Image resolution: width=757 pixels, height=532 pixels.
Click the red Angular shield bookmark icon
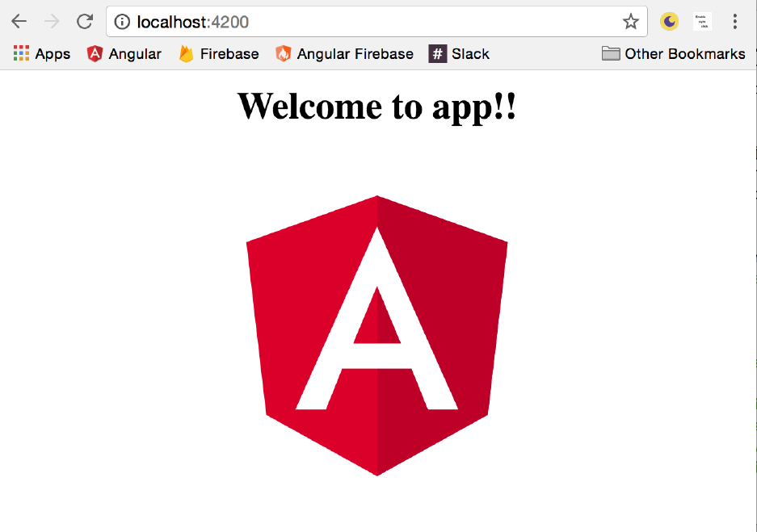(x=95, y=53)
